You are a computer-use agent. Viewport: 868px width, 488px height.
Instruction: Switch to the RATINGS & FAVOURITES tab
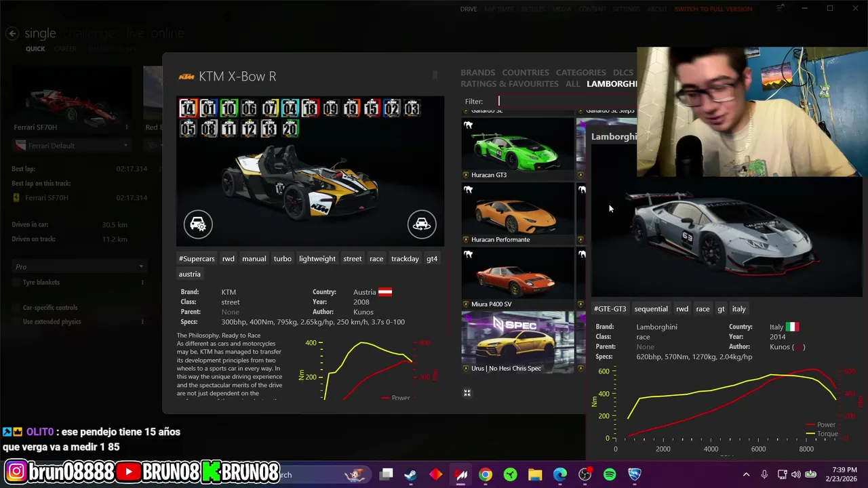510,84
